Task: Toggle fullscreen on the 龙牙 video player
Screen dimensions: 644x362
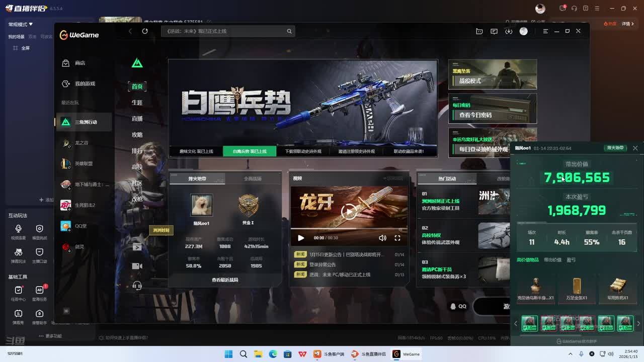Action: coord(397,238)
